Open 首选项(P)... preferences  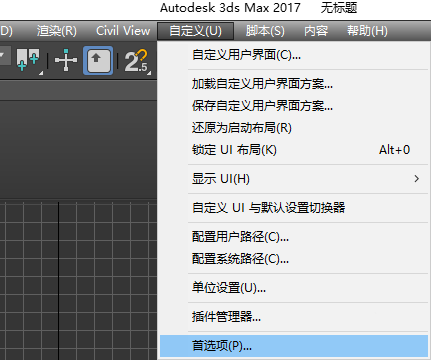pyautogui.click(x=293, y=346)
